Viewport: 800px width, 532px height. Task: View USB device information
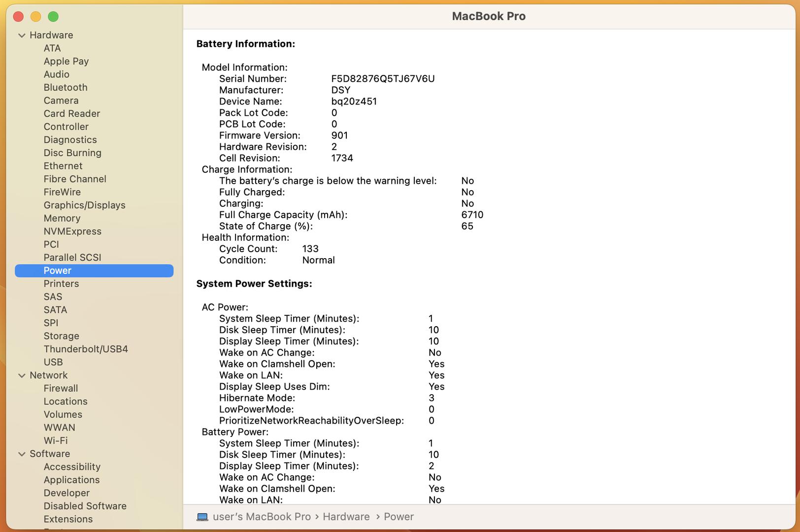click(53, 362)
